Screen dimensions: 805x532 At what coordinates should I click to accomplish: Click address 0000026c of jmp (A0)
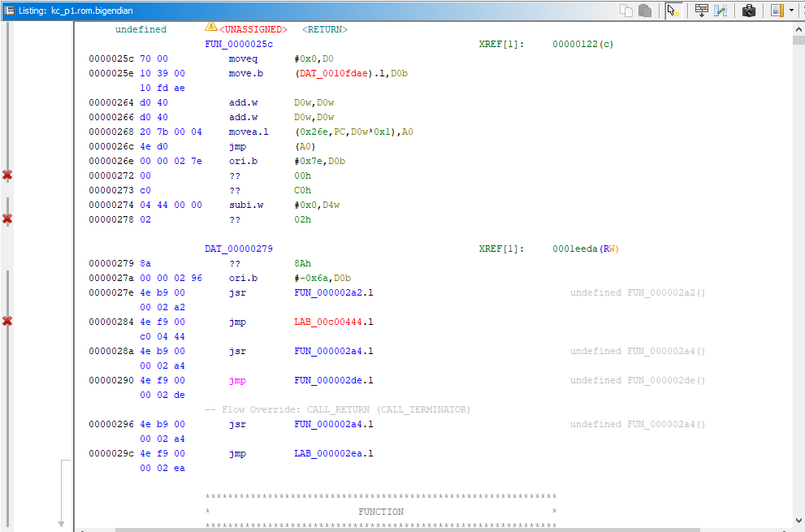tap(111, 147)
